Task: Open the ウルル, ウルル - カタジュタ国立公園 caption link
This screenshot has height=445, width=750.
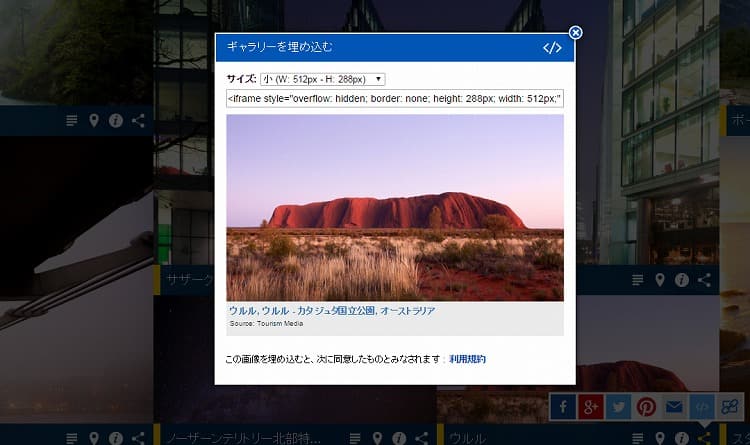Action: [332, 311]
